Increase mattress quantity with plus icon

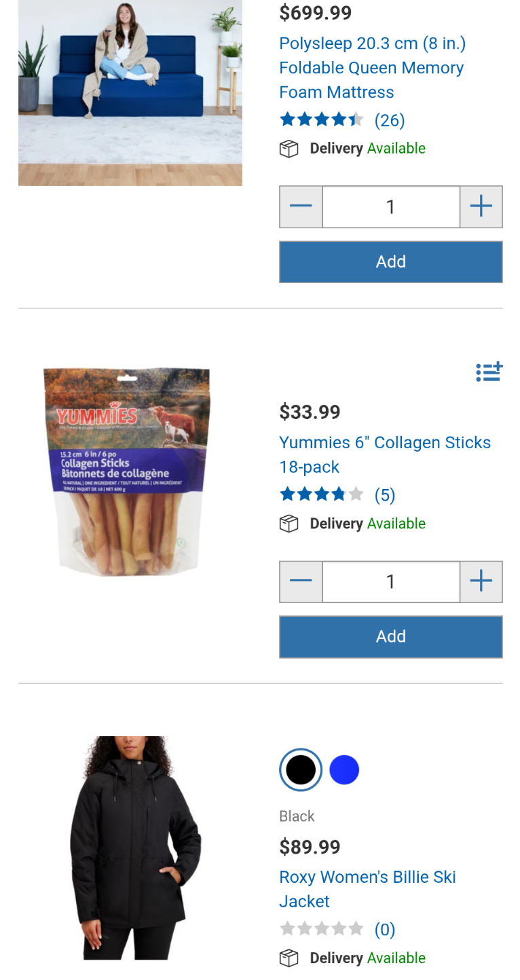click(x=481, y=206)
